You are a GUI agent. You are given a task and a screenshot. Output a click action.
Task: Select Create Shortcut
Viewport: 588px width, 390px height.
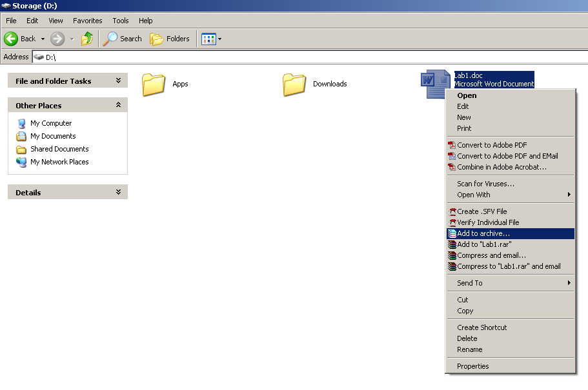tap(511, 327)
